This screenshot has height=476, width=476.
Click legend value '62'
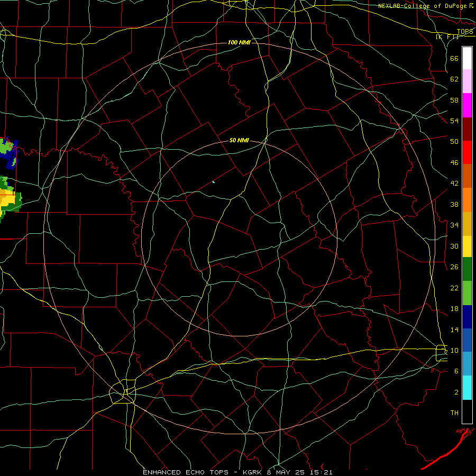click(454, 79)
